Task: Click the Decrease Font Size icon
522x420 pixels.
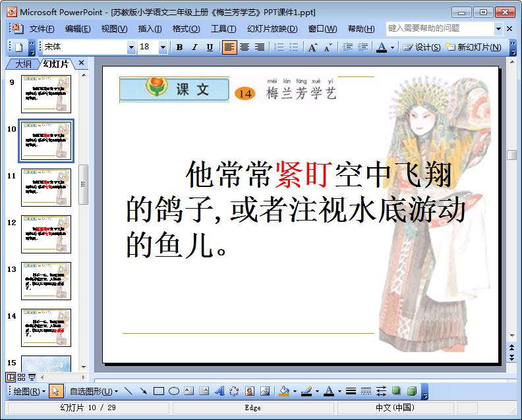Action: 328,47
